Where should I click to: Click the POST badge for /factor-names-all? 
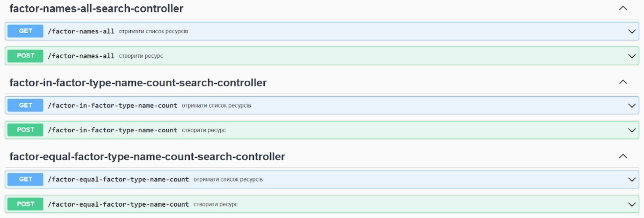25,56
